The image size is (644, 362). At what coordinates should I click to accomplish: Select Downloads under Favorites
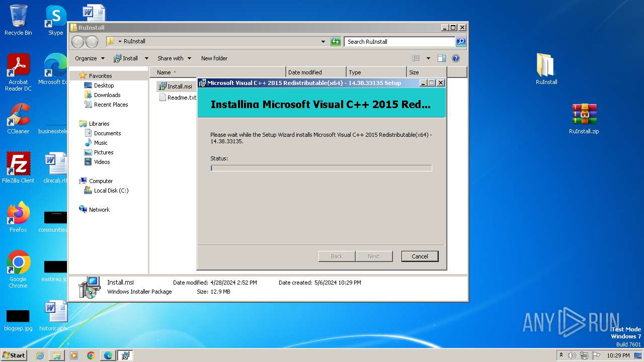pos(107,95)
